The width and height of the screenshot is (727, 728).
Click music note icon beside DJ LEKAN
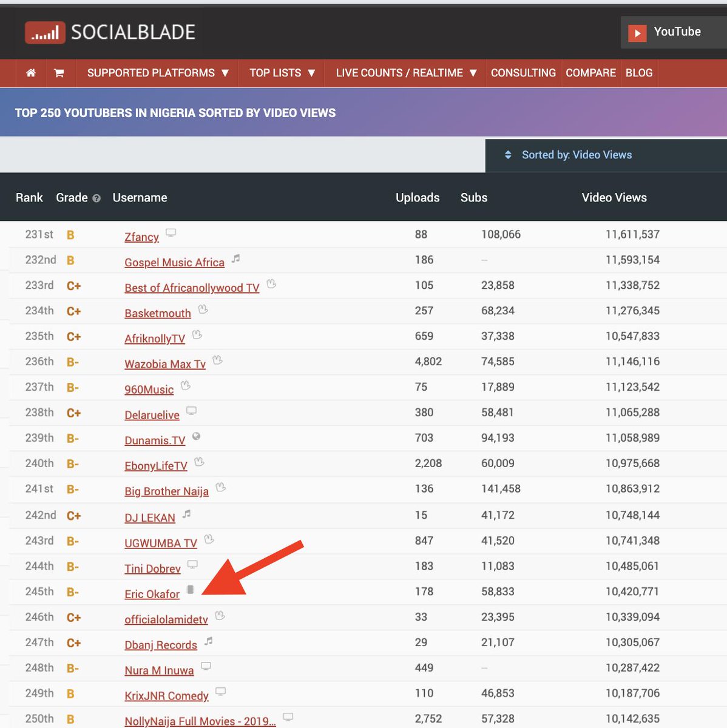click(187, 514)
